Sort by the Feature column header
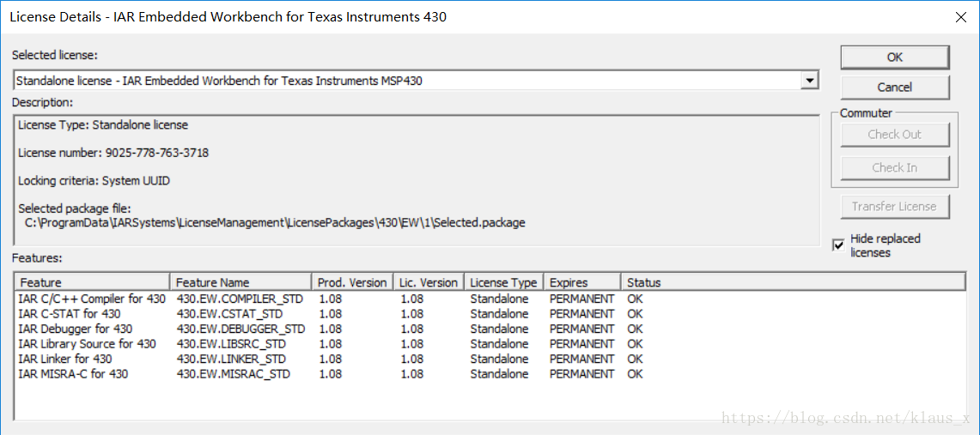 click(91, 282)
